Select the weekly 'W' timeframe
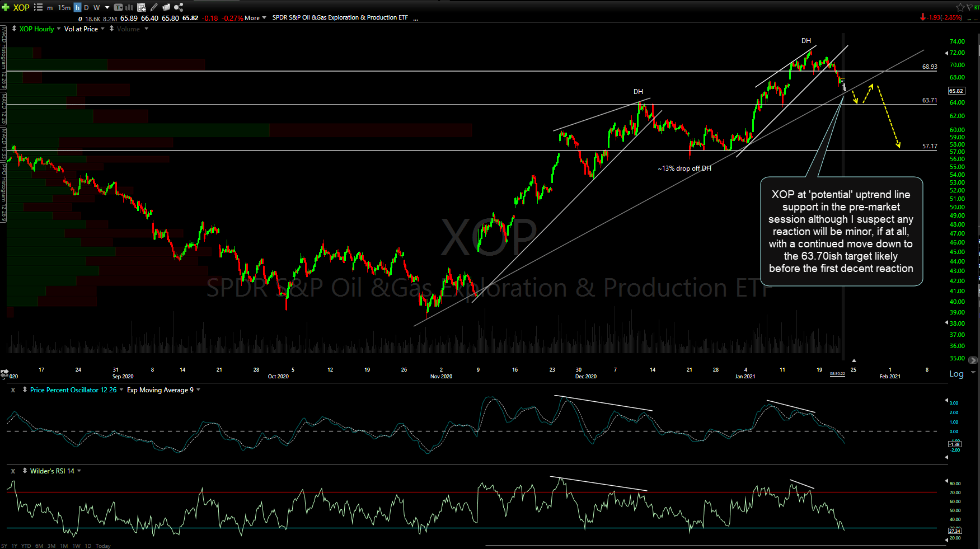Viewport: 980px width, 549px height. tap(96, 8)
